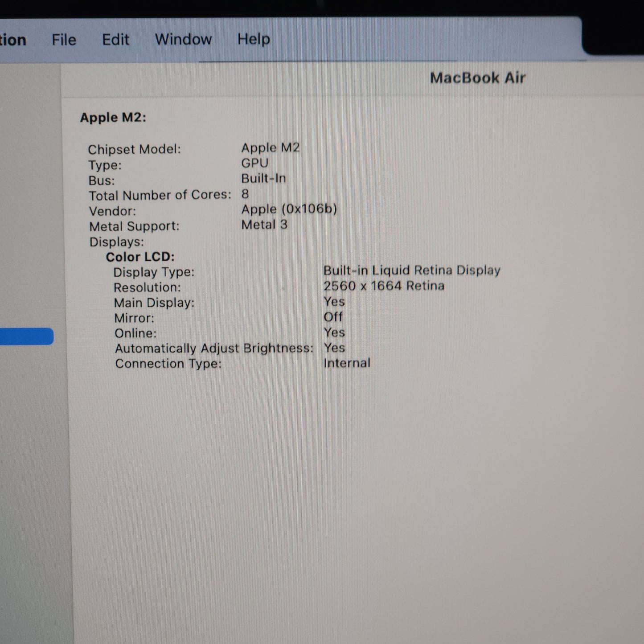Image resolution: width=644 pixels, height=644 pixels.
Task: Select the Built-in Liquid Retina Display text
Action: tap(412, 271)
